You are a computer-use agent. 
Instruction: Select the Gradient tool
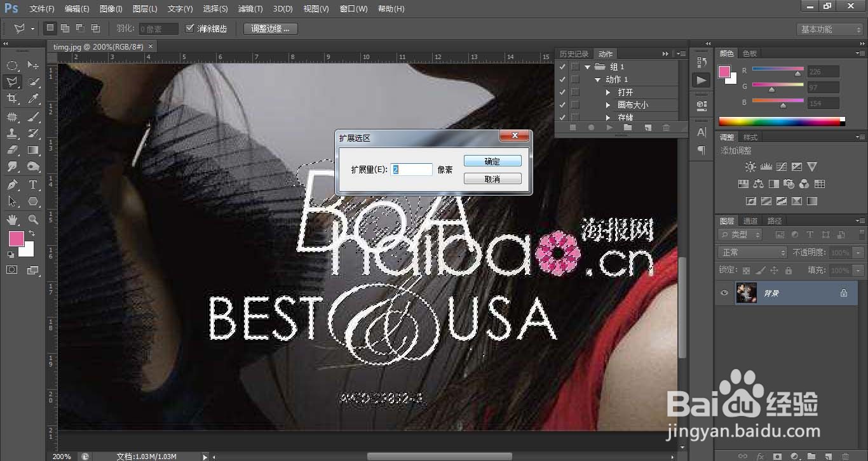pos(34,150)
